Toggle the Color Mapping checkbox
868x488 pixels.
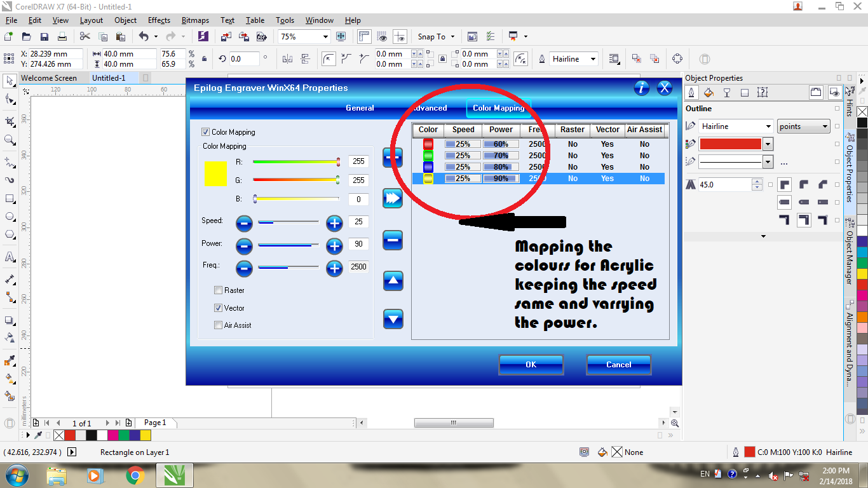205,132
